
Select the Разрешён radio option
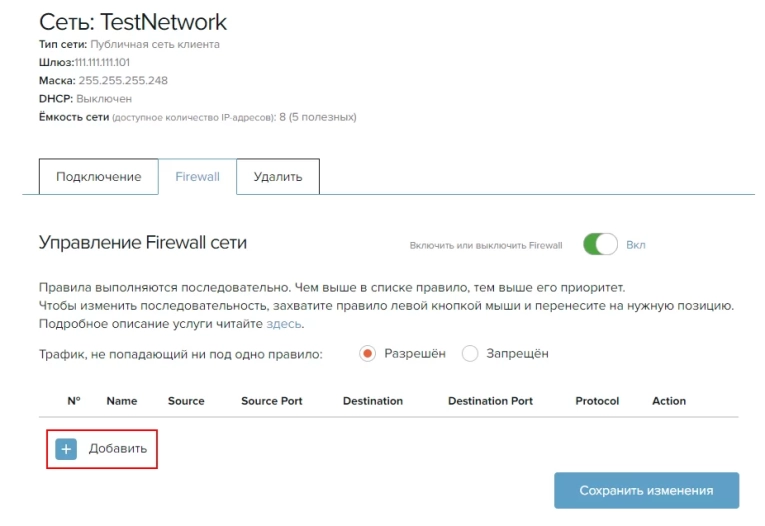click(367, 353)
